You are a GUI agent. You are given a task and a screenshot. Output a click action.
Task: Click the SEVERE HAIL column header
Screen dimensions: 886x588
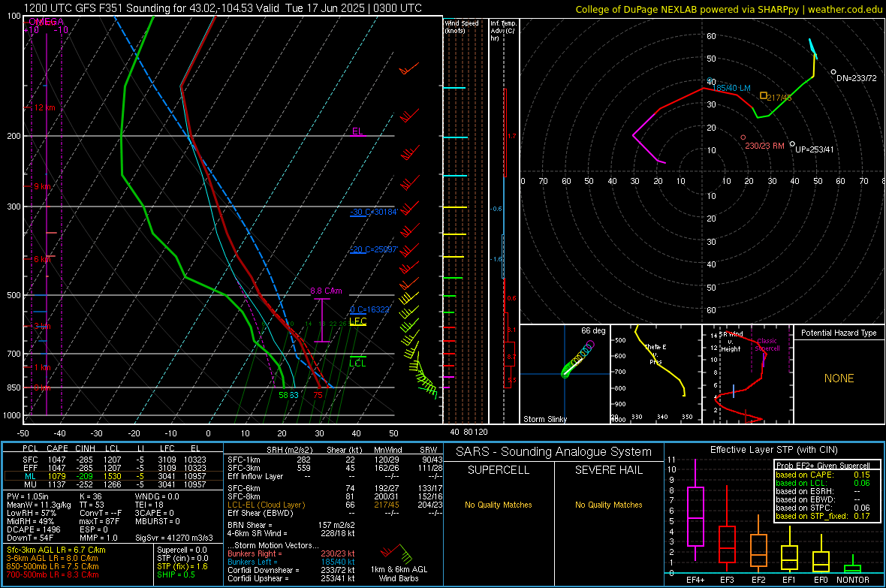(x=608, y=470)
